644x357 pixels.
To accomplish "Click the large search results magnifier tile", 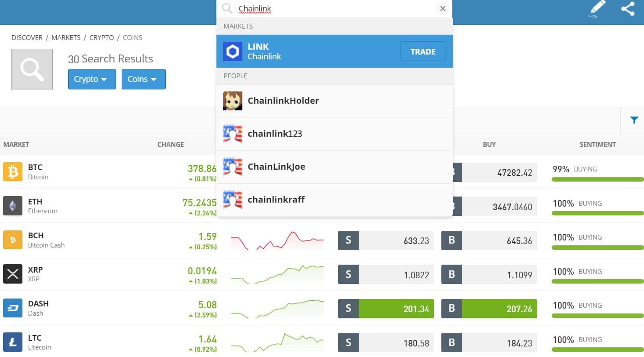I will 32,69.
